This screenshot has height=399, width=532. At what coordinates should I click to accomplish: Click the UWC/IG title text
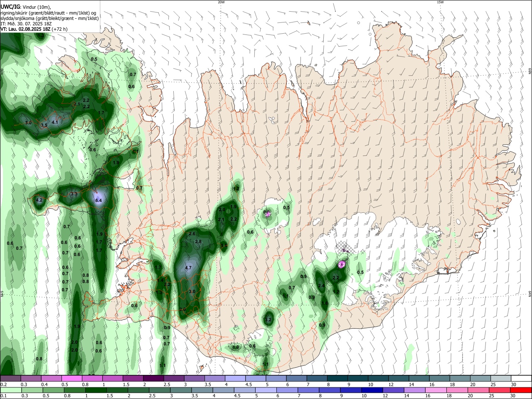coord(10,7)
